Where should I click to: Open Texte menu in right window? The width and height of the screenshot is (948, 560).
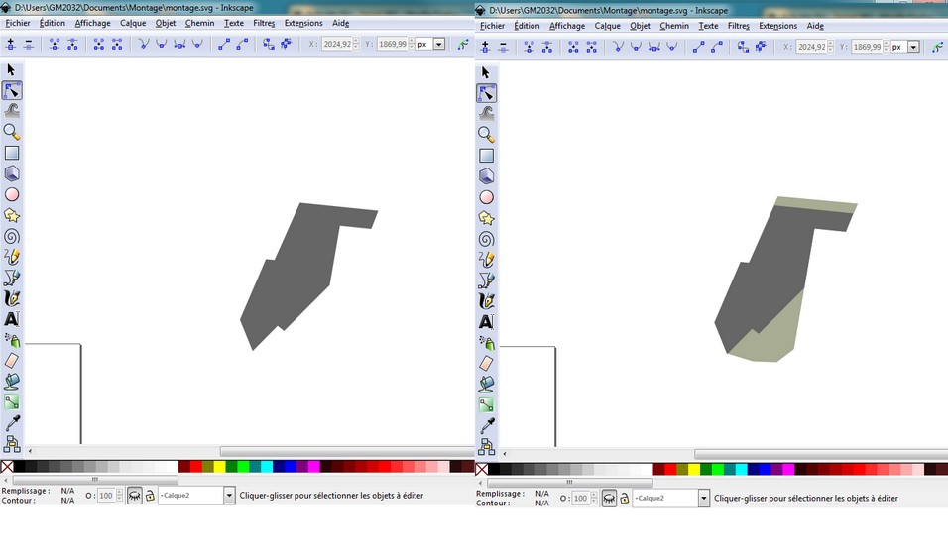click(x=708, y=26)
